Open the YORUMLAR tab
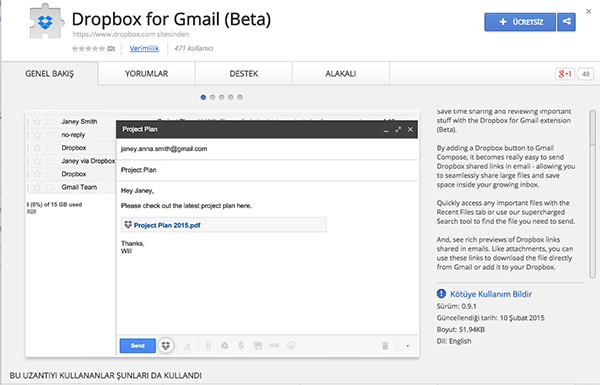The width and height of the screenshot is (600, 385). (x=147, y=73)
